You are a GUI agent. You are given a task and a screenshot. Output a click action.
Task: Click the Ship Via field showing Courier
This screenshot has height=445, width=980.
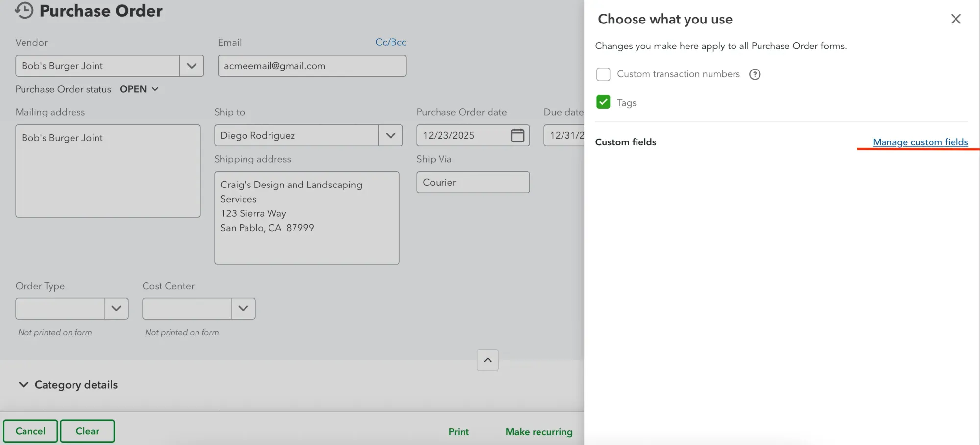(x=472, y=182)
